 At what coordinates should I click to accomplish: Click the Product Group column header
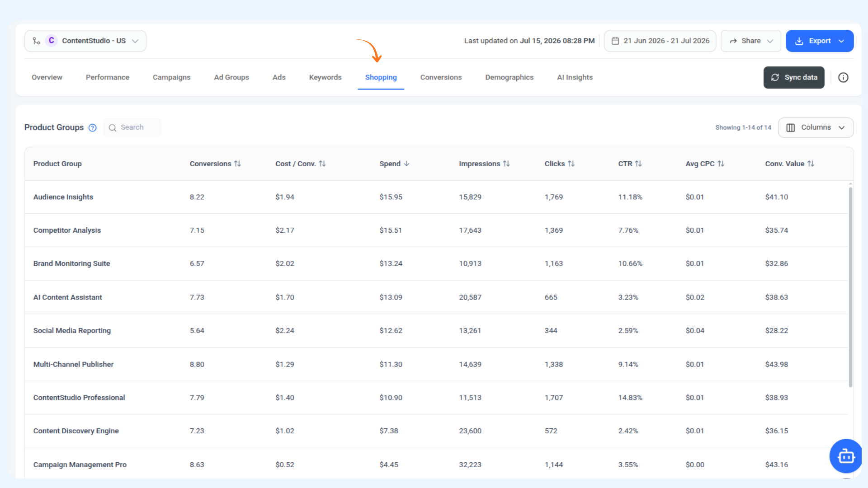tap(57, 164)
